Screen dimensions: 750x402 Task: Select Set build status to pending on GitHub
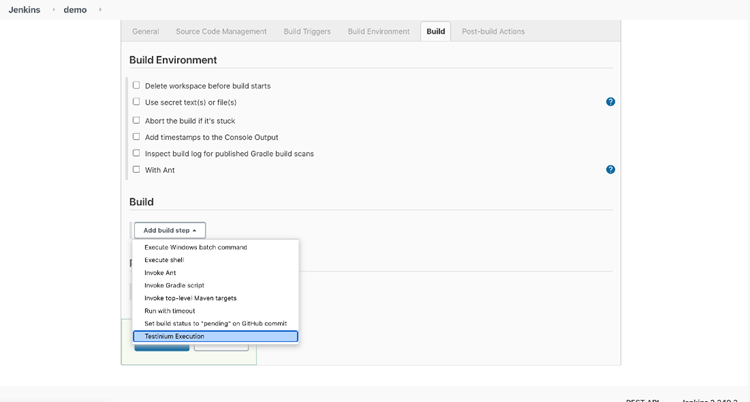(x=216, y=324)
